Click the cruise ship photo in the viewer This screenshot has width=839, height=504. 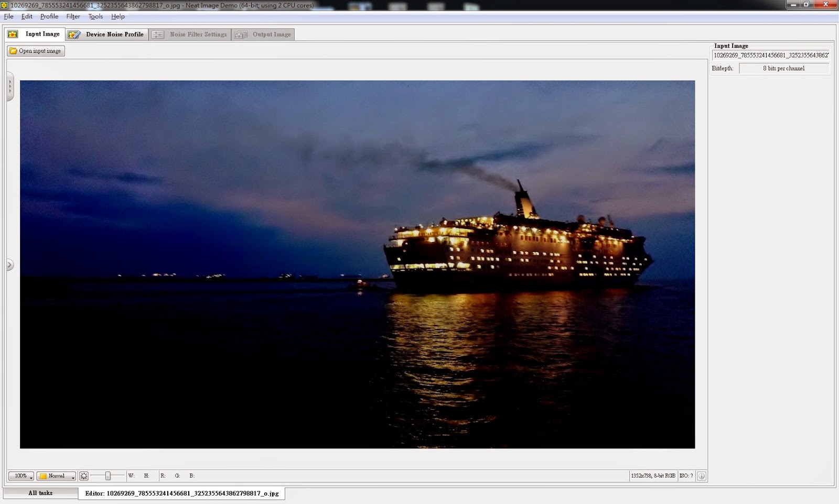click(357, 264)
